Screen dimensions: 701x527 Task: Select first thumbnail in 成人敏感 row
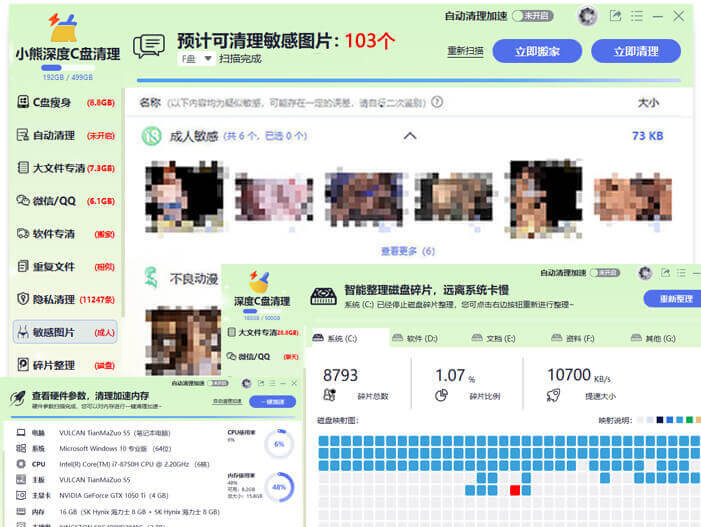[x=184, y=197]
